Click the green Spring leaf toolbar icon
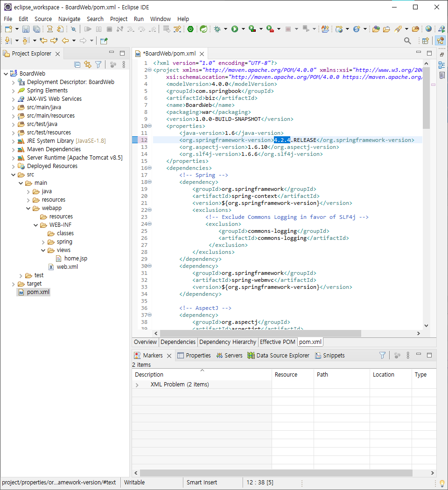 click(203, 29)
